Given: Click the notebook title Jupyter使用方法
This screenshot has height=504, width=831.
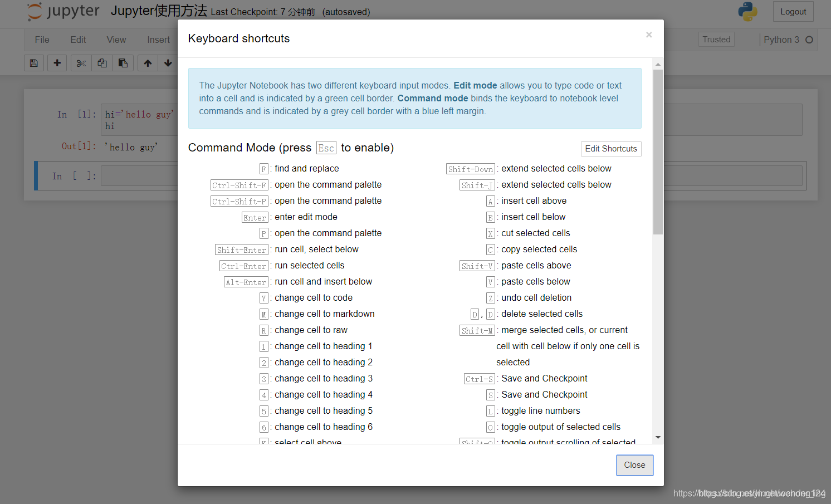Looking at the screenshot, I should [x=159, y=11].
